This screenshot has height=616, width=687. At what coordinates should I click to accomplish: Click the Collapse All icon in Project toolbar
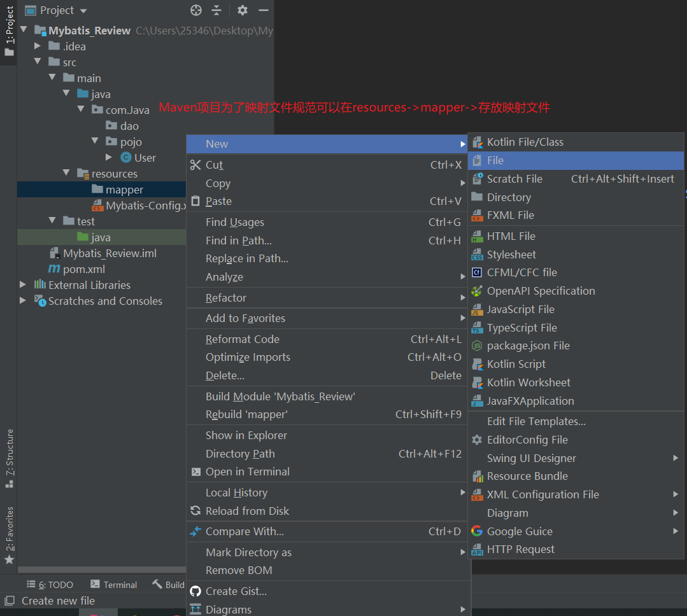[x=216, y=10]
